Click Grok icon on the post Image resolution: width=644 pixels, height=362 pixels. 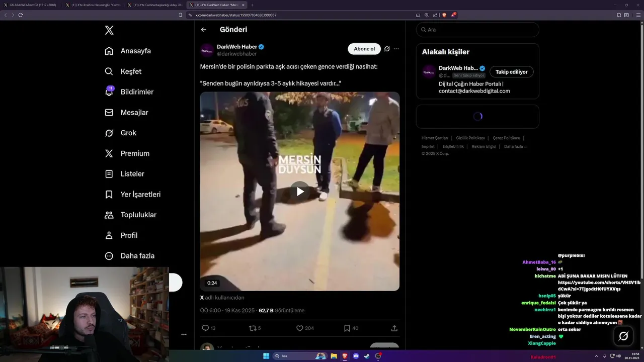pos(387,49)
